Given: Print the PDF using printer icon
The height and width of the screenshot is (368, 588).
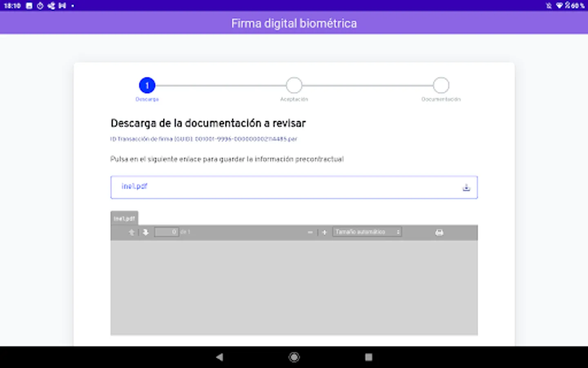Looking at the screenshot, I should click(x=439, y=232).
